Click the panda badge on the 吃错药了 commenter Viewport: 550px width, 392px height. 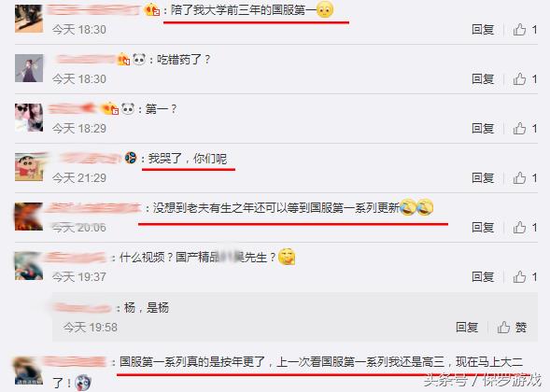[x=139, y=59]
